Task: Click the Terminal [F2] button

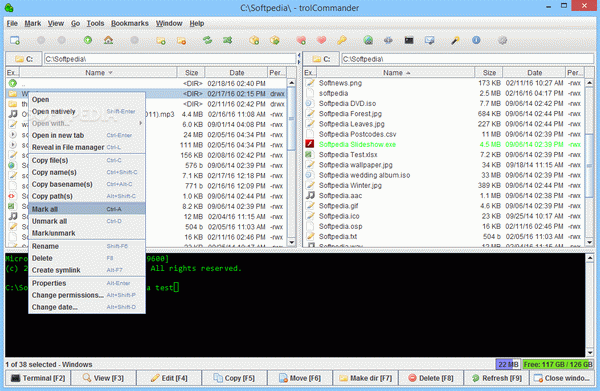Action: pyautogui.click(x=38, y=378)
